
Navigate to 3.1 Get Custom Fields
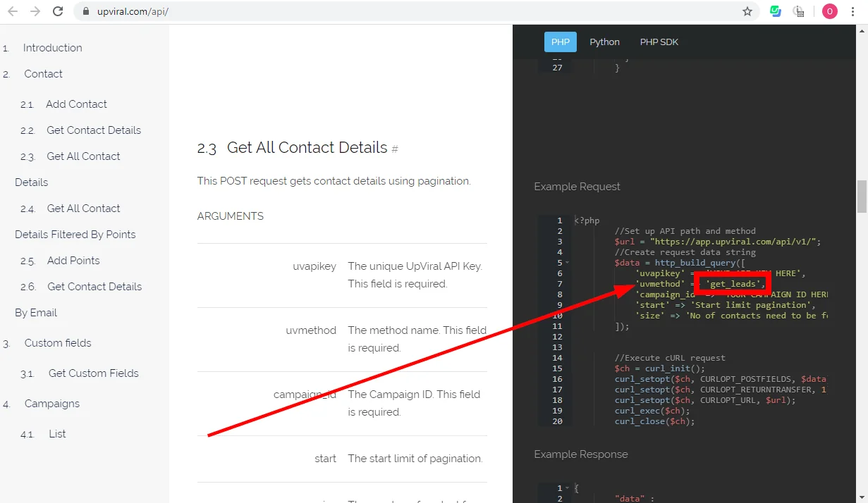94,373
